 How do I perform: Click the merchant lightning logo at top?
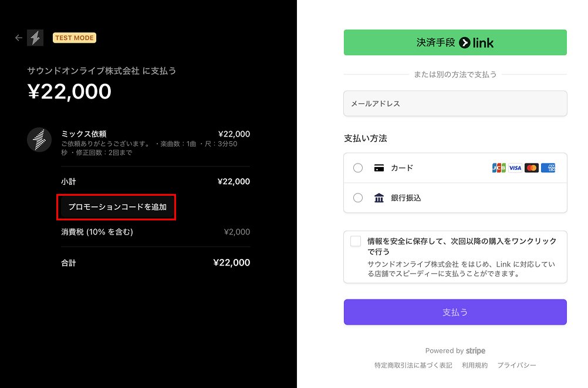point(35,38)
